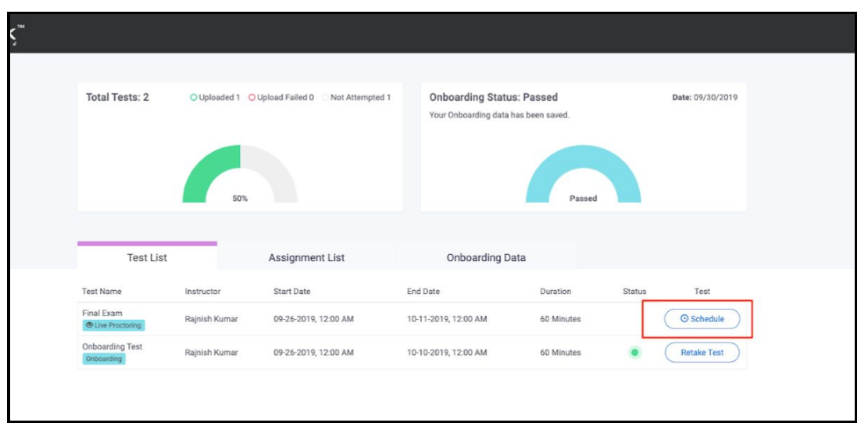868x430 pixels.
Task: Click the Final Exam test name
Action: point(102,313)
